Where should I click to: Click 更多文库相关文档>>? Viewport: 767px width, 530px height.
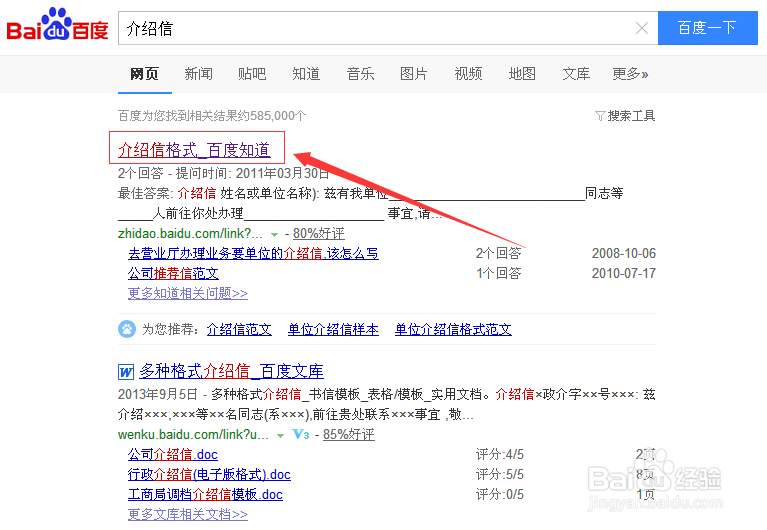pos(188,514)
